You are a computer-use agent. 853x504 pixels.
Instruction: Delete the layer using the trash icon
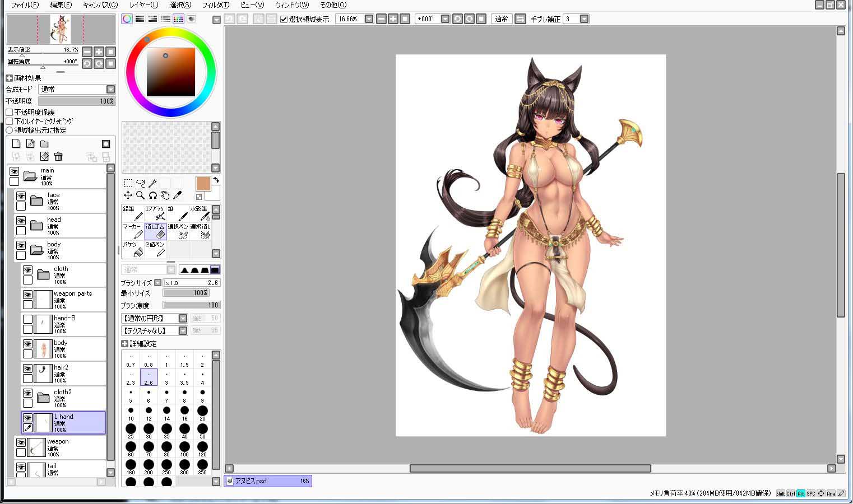(x=58, y=156)
